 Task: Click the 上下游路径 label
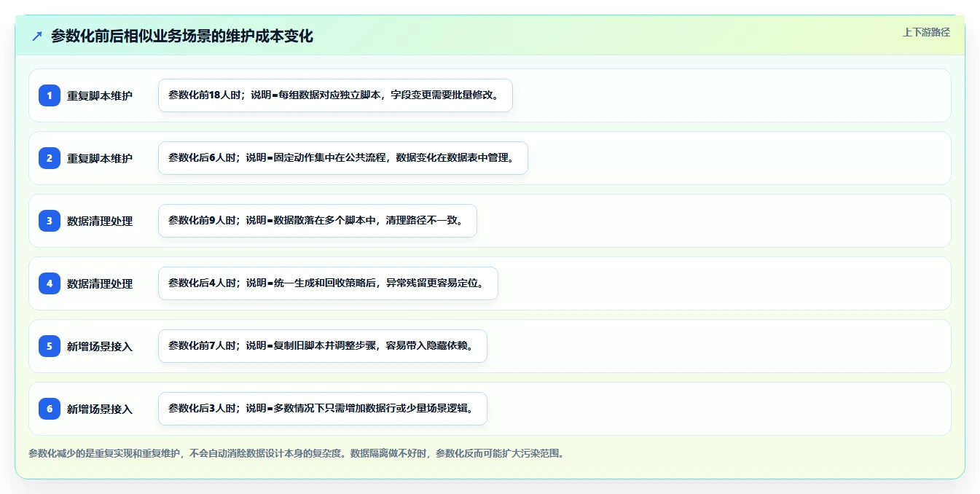926,32
